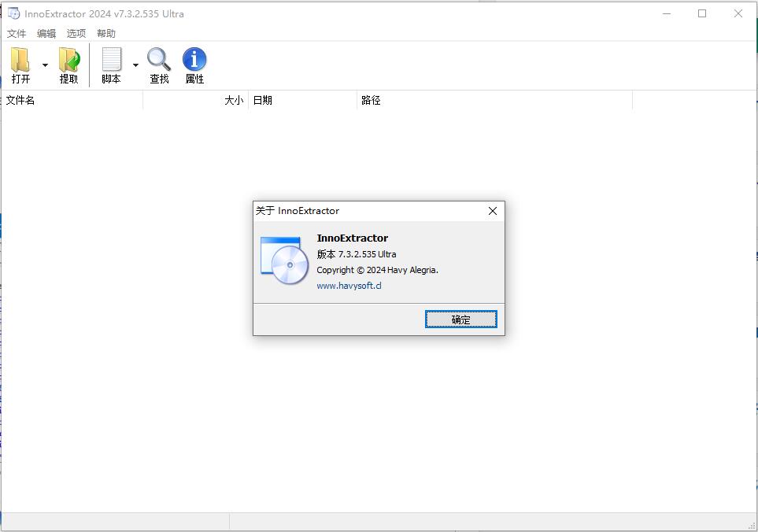
Task: Open the www.havysoft.cl link
Action: (x=349, y=286)
